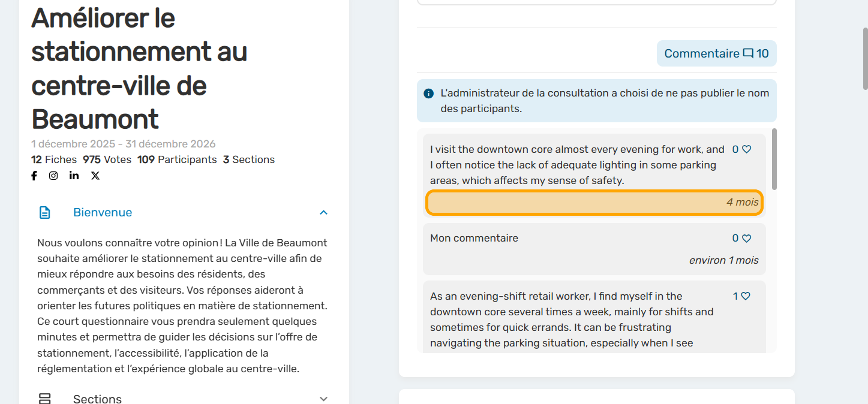Expand the Sections chevron
Viewport: 868px width, 404px height.
click(323, 399)
